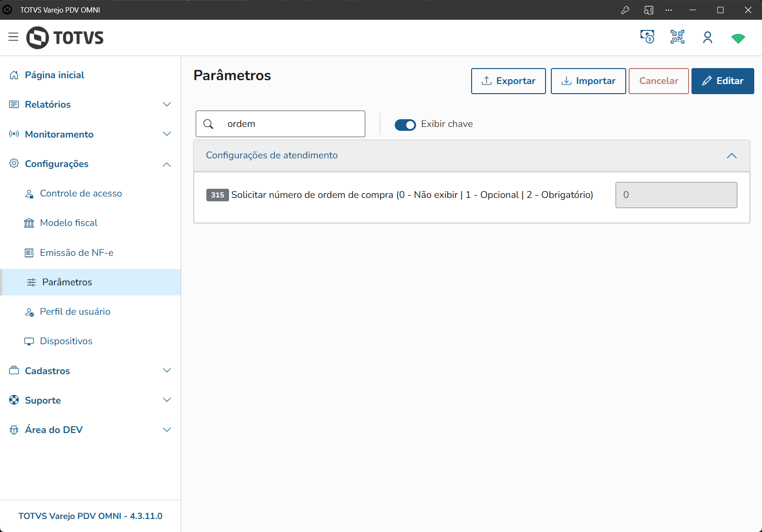Open Controle de acesso

click(90, 193)
